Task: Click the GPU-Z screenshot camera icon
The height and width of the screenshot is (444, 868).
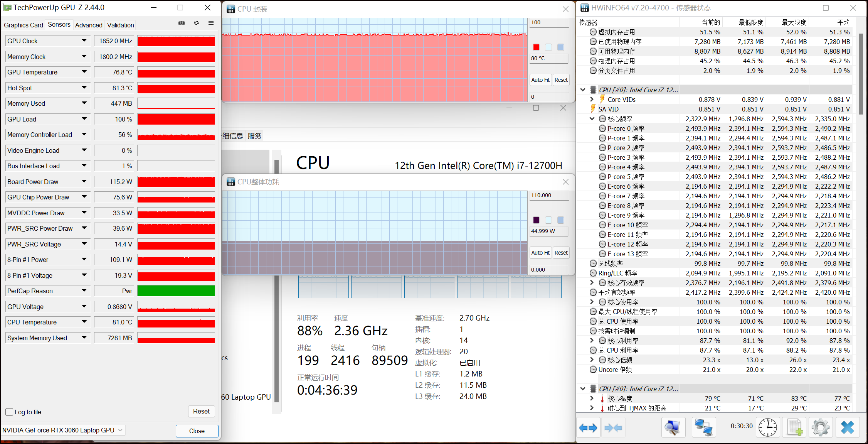Action: coord(182,23)
